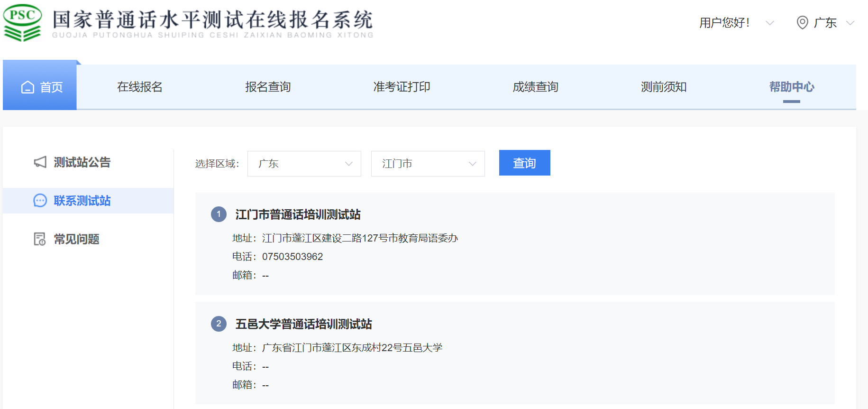
Task: Click the location pin icon near 广东
Action: click(802, 22)
